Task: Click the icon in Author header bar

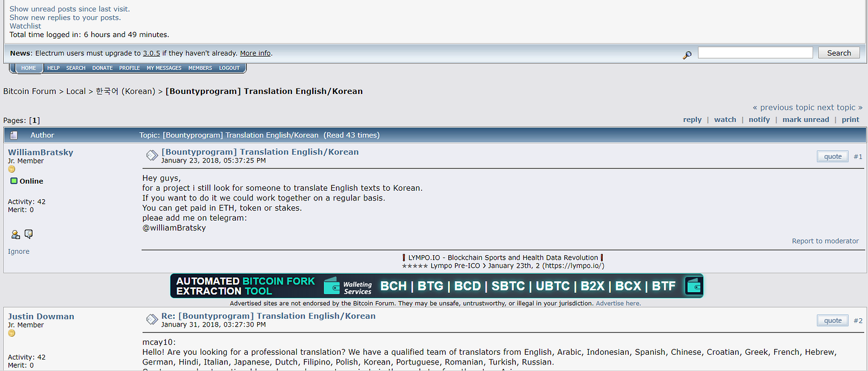Action: (x=14, y=135)
